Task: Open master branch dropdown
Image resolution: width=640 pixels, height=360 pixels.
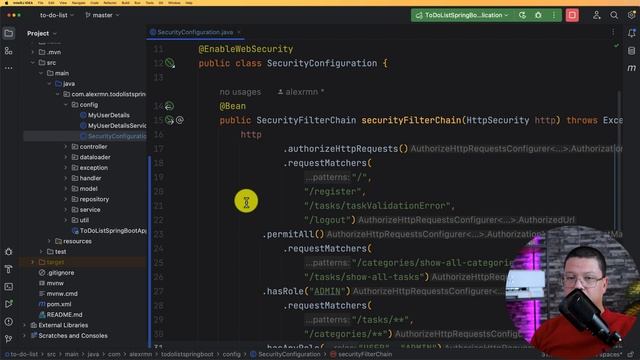Action: (x=102, y=15)
